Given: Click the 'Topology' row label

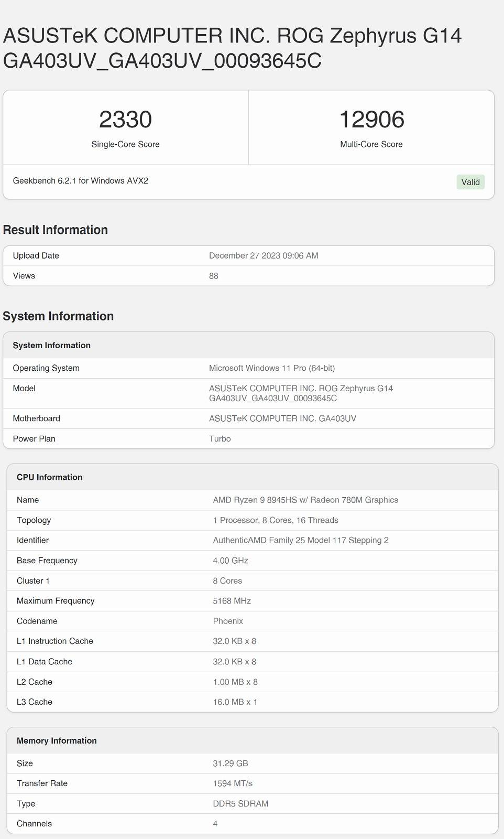Looking at the screenshot, I should [34, 520].
